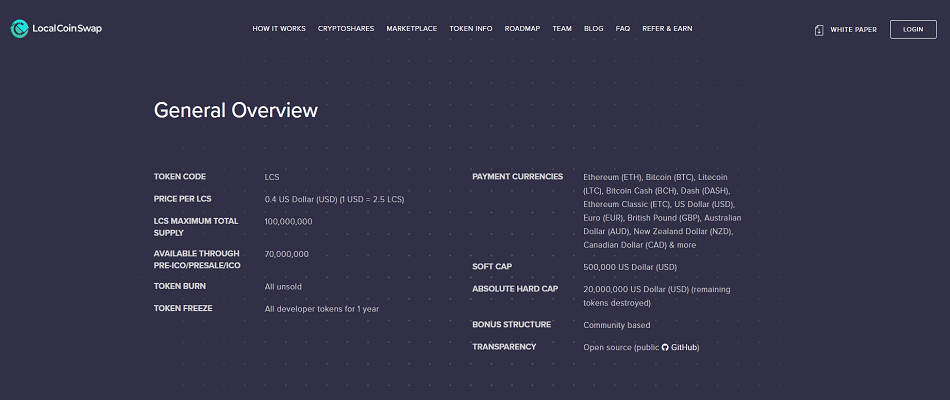This screenshot has height=400, width=950.
Task: Open the Marketplace nav link
Action: pos(411,29)
